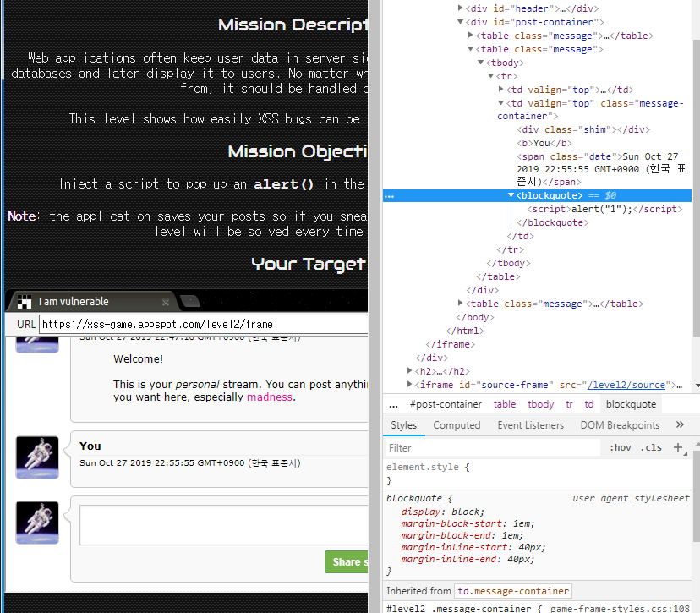Click the post date 'Sun Oct 27 2019 22:55:55'

coord(189,463)
